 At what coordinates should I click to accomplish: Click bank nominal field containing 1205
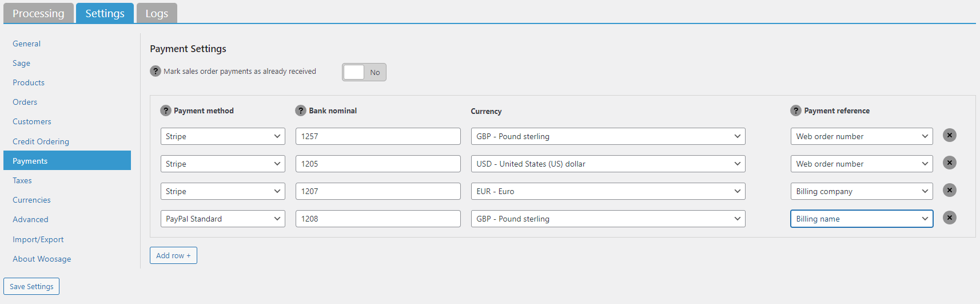(x=378, y=164)
